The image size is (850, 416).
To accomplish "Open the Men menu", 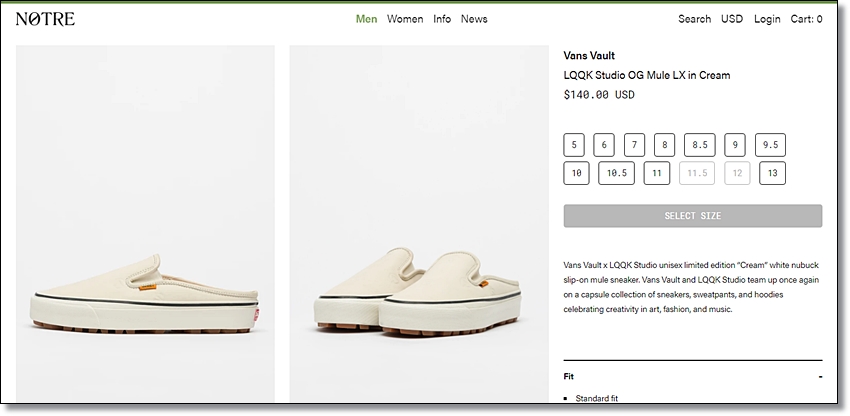I will click(x=366, y=19).
